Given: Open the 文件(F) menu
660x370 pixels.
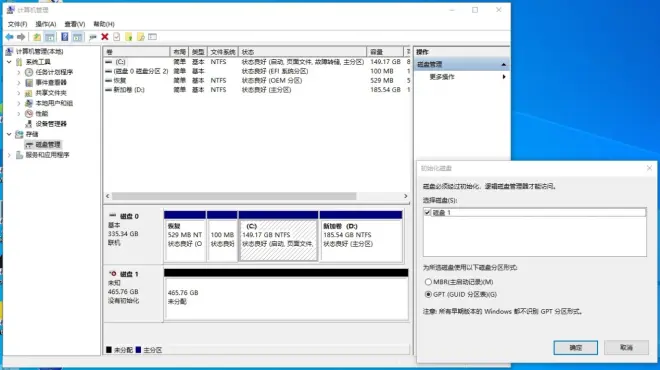Looking at the screenshot, I should (x=17, y=24).
